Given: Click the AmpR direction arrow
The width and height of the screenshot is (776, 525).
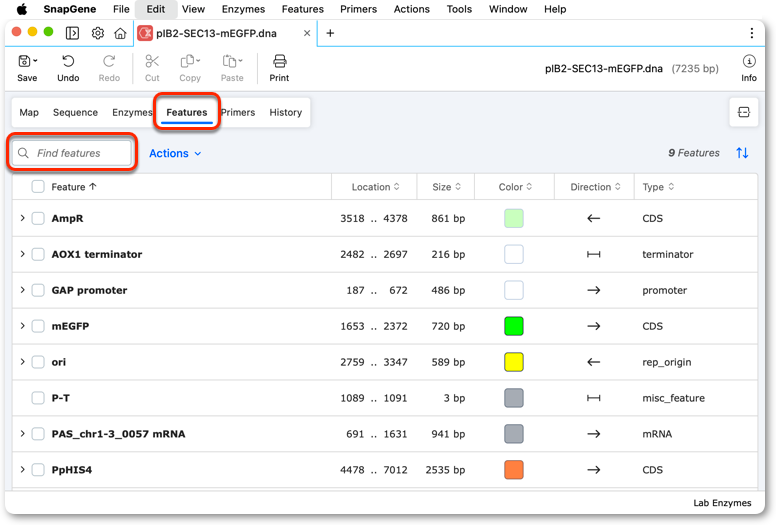Looking at the screenshot, I should pyautogui.click(x=593, y=218).
